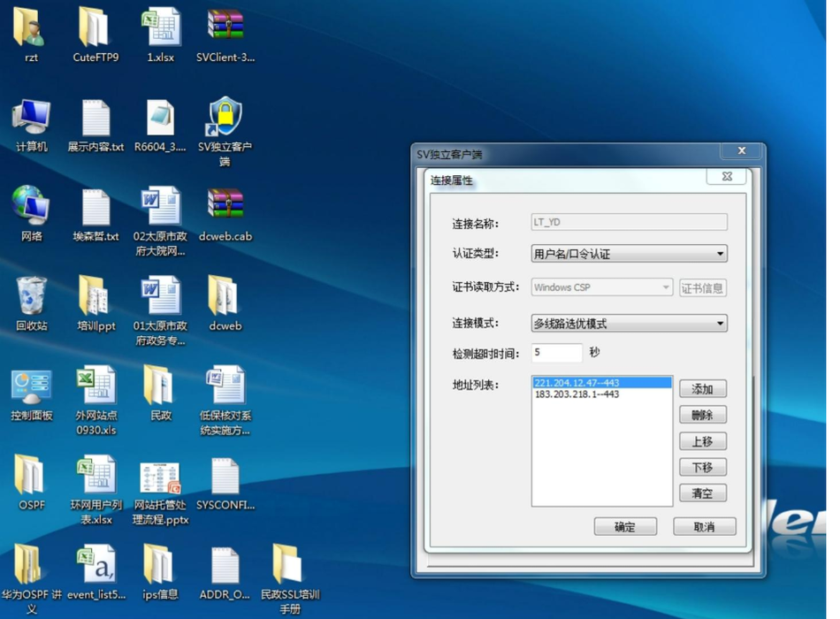
Task: Move address up with 上移
Action: click(702, 441)
